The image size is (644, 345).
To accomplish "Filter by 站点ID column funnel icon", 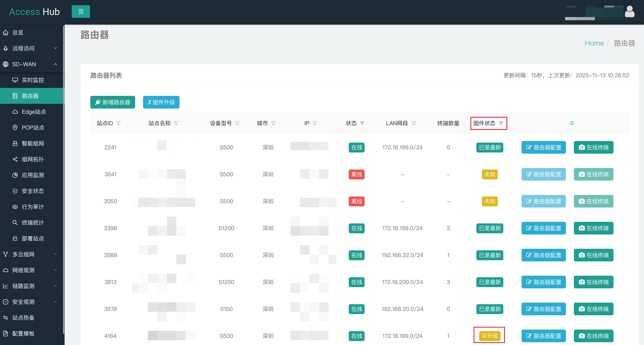I will coord(118,123).
